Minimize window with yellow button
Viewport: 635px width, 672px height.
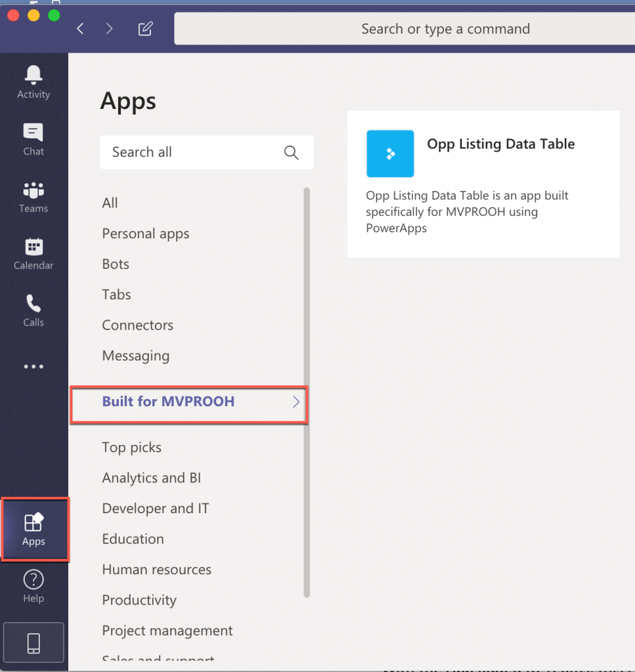point(33,16)
